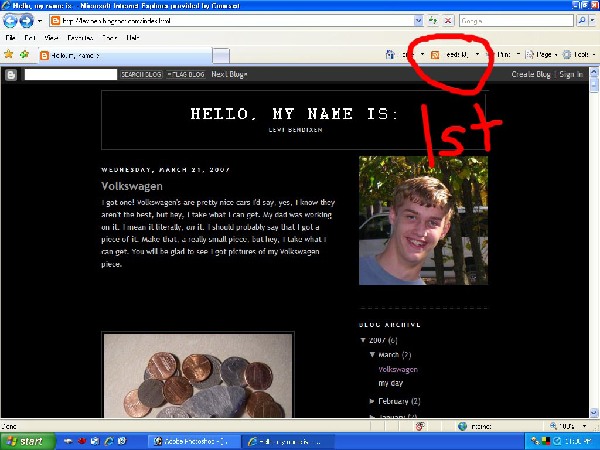This screenshot has height=450, width=600.
Task: Click the February archive month link
Action: pyautogui.click(x=393, y=401)
